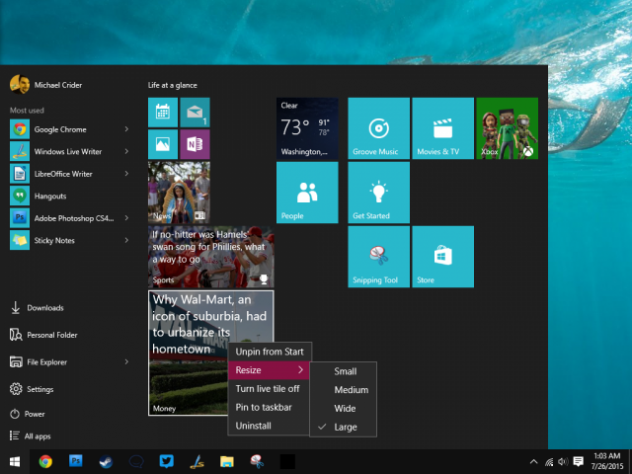Launch the Xbox tile

click(507, 128)
